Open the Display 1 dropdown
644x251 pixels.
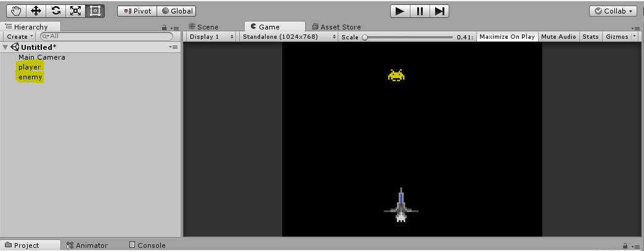(212, 36)
